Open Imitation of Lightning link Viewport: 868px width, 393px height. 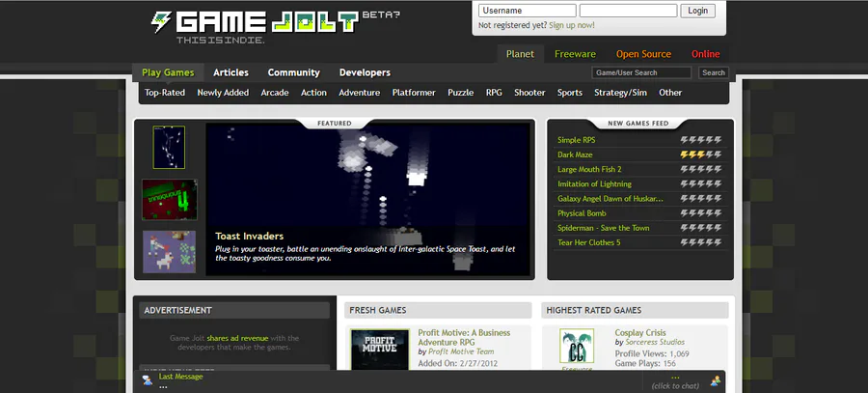coord(594,184)
